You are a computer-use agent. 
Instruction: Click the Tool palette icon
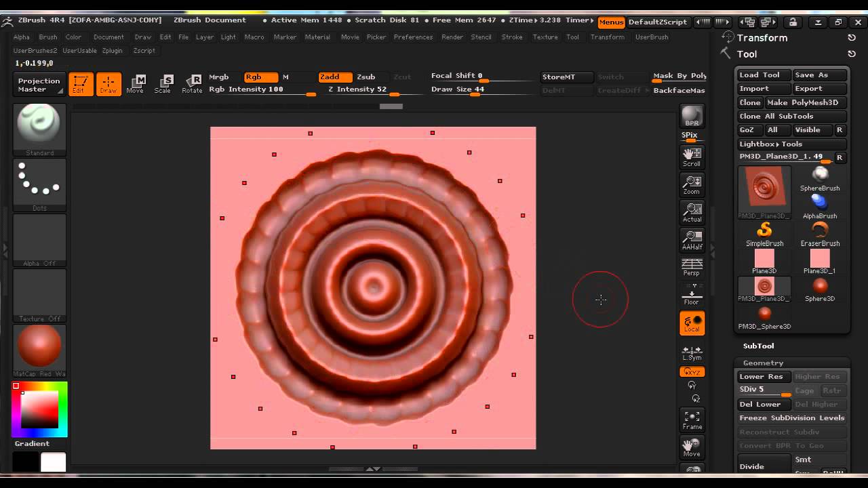(x=726, y=53)
